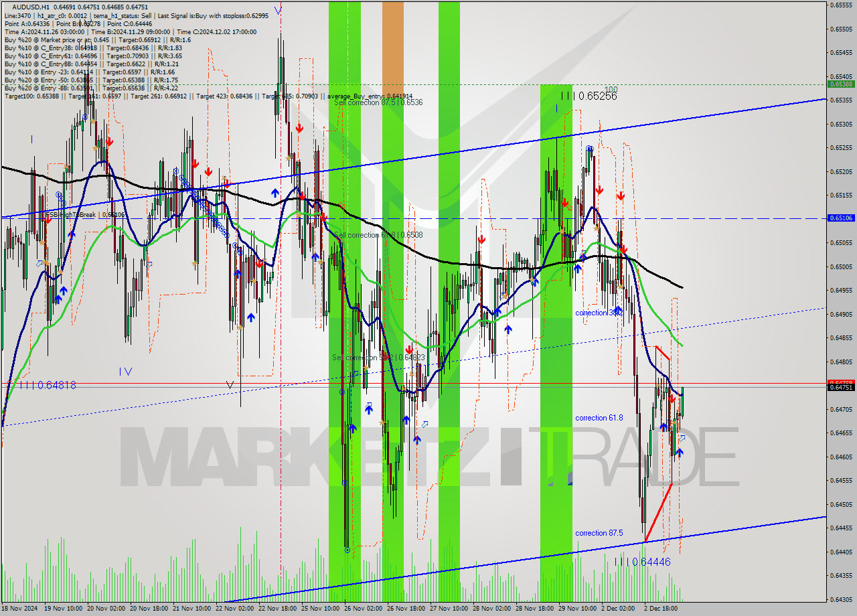Select 'Sell correction 61.8 | 0.6508' label
The height and width of the screenshot is (616, 857).
(x=378, y=235)
